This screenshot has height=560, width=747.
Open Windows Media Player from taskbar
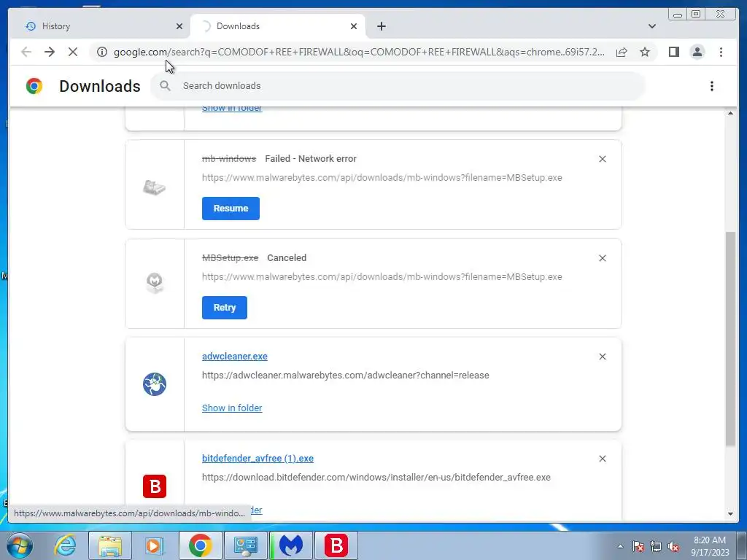pyautogui.click(x=154, y=545)
